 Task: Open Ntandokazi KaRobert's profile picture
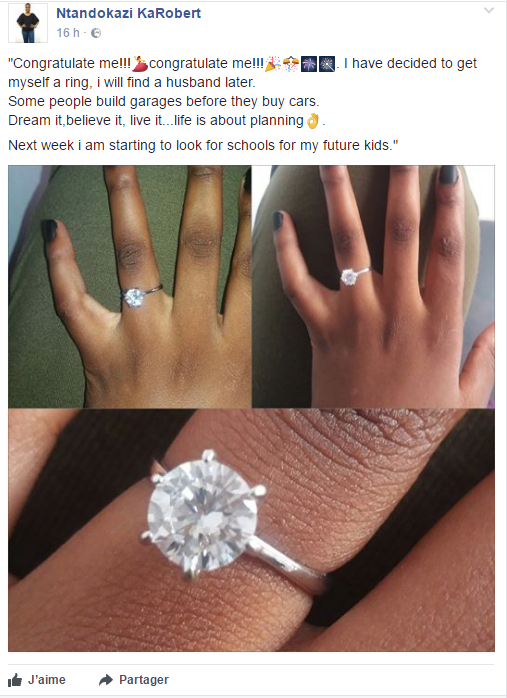pos(28,23)
